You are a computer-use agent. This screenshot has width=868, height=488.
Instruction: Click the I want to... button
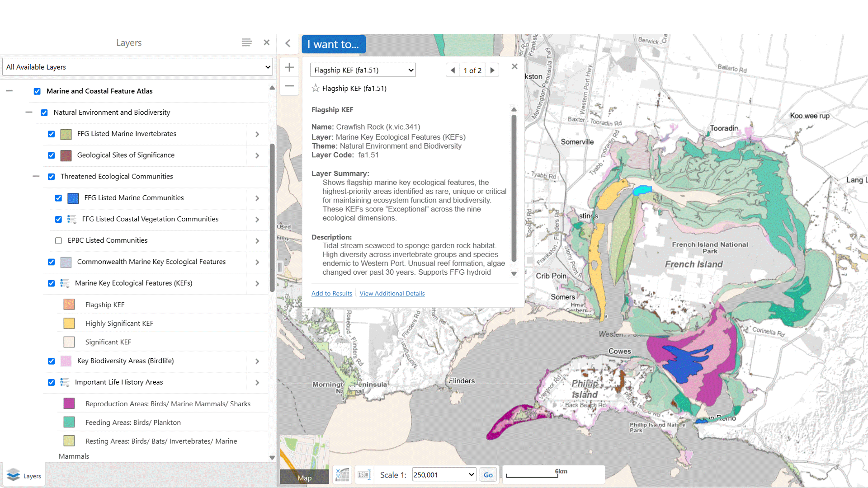pos(333,44)
